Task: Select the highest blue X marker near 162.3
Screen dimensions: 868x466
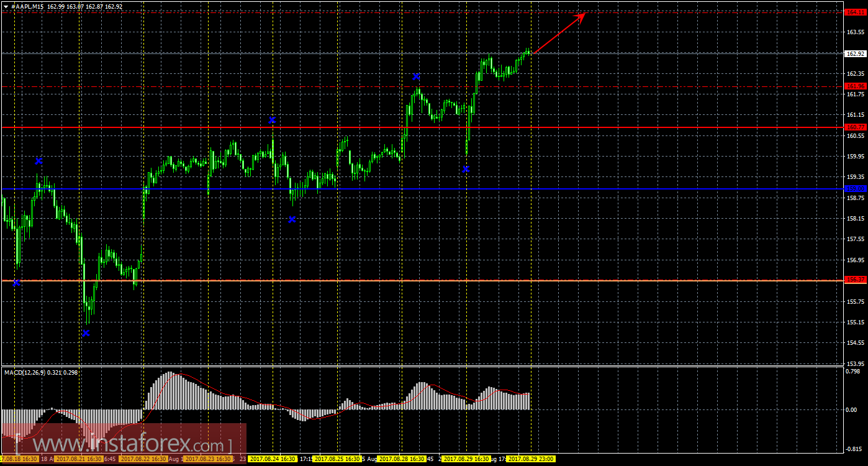Action: 416,76
